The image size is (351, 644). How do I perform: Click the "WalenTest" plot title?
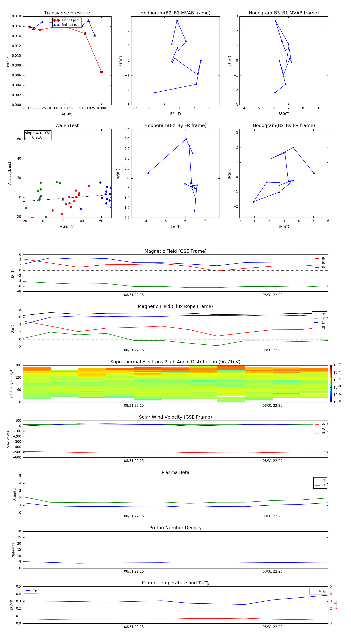point(67,125)
